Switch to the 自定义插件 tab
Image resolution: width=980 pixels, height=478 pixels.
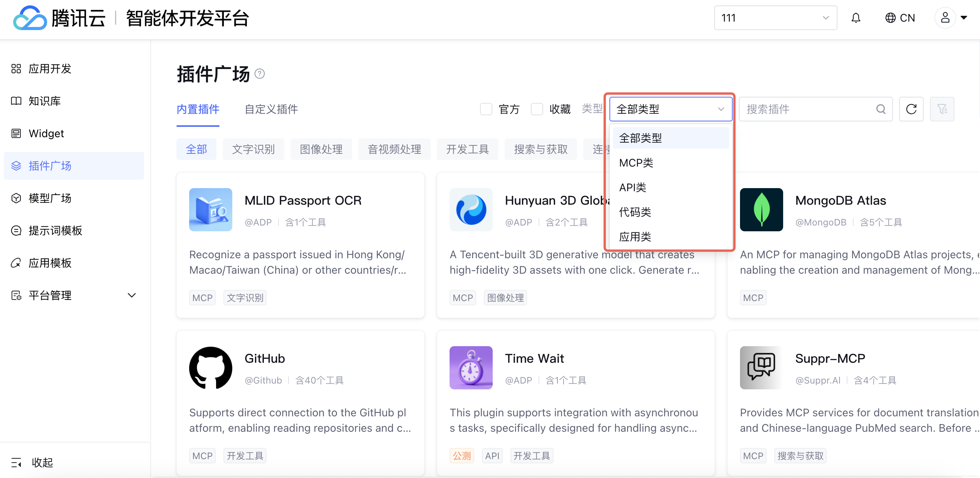tap(271, 109)
